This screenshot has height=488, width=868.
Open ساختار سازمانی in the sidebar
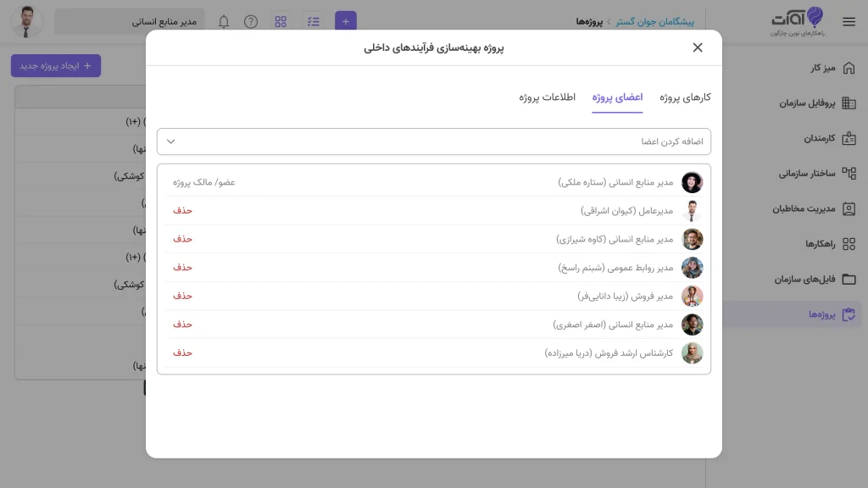pyautogui.click(x=816, y=173)
